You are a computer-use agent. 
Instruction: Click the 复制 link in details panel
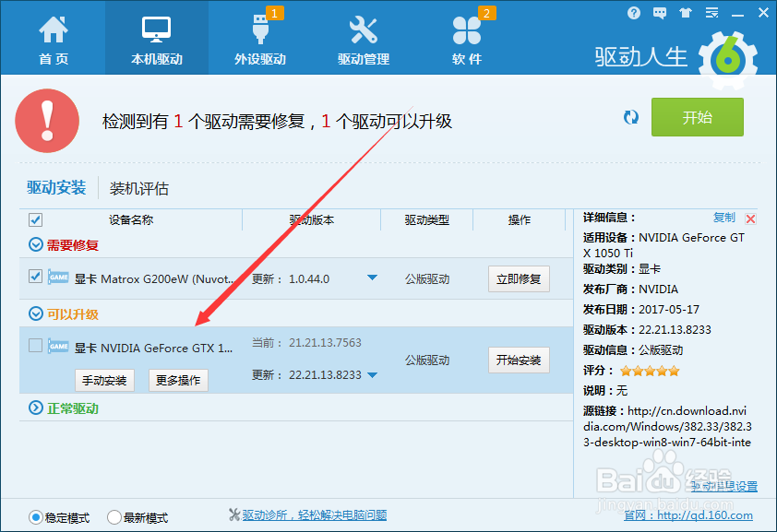point(724,218)
